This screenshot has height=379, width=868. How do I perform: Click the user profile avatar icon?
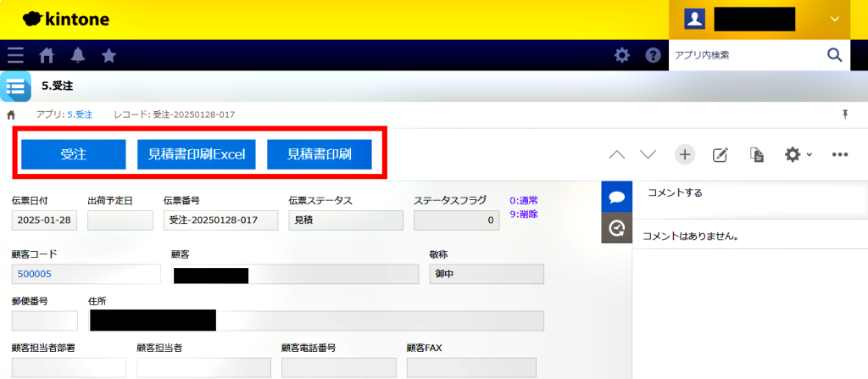point(694,20)
